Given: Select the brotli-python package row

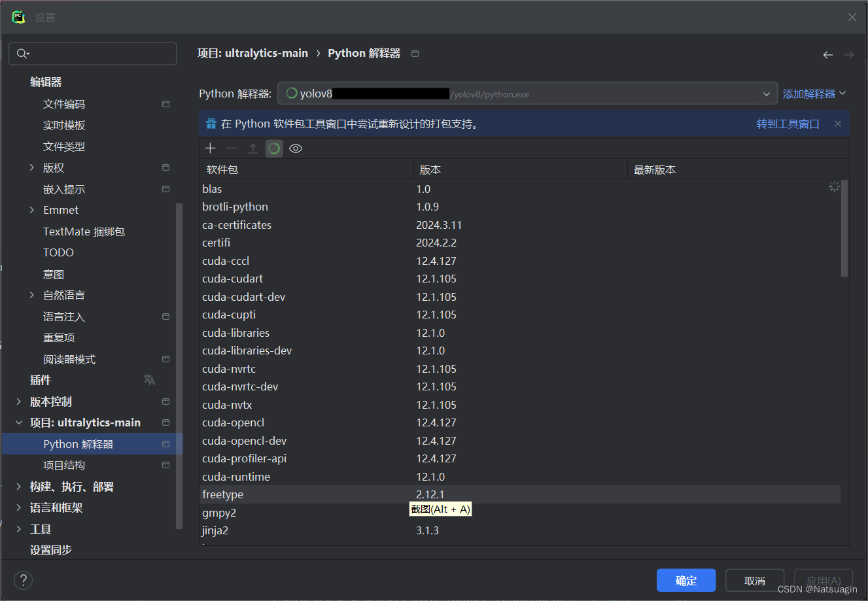Looking at the screenshot, I should [520, 207].
